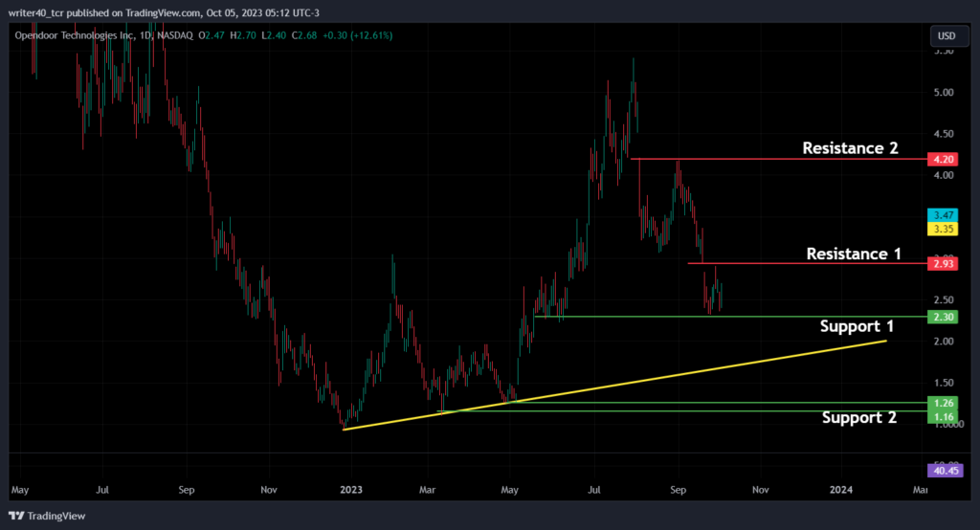This screenshot has height=530, width=980.
Task: Click the +0.30 (+12.61%) change value
Action: point(358,35)
